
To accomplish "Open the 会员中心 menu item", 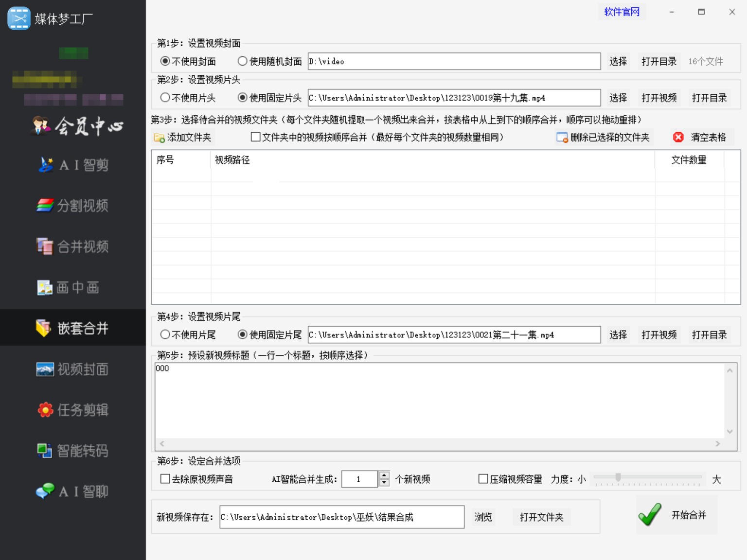I will tap(78, 126).
